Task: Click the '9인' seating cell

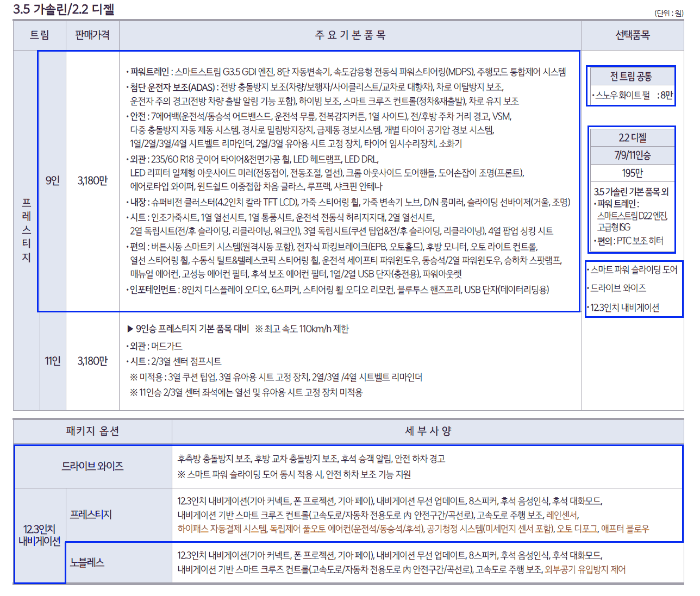Action: (52, 180)
